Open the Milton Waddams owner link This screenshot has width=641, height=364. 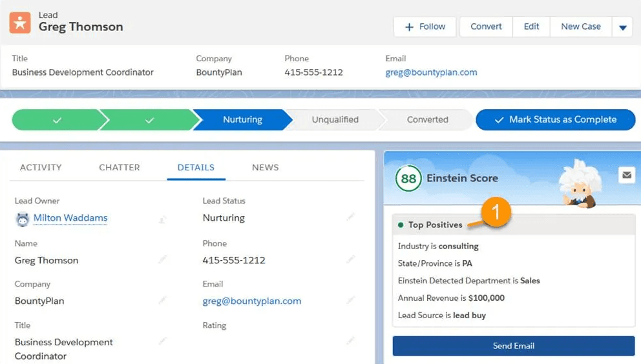coord(70,218)
